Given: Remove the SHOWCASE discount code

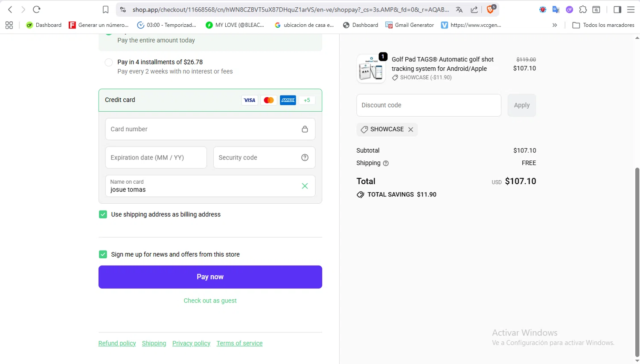Looking at the screenshot, I should click(410, 130).
